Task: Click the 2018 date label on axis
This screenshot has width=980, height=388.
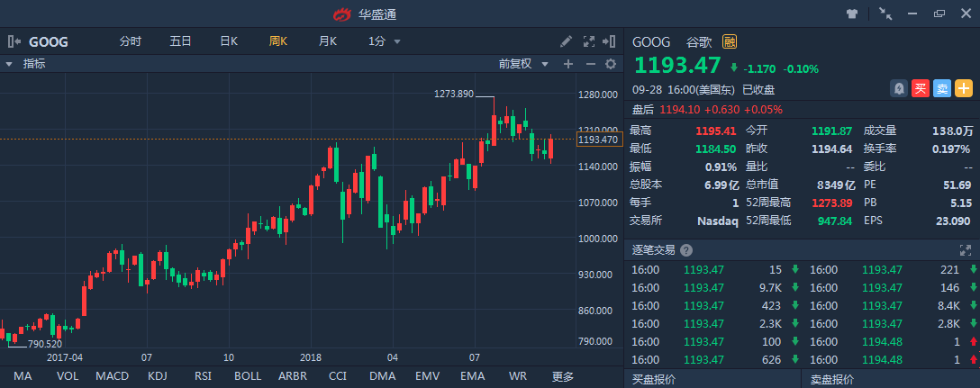Action: [311, 357]
